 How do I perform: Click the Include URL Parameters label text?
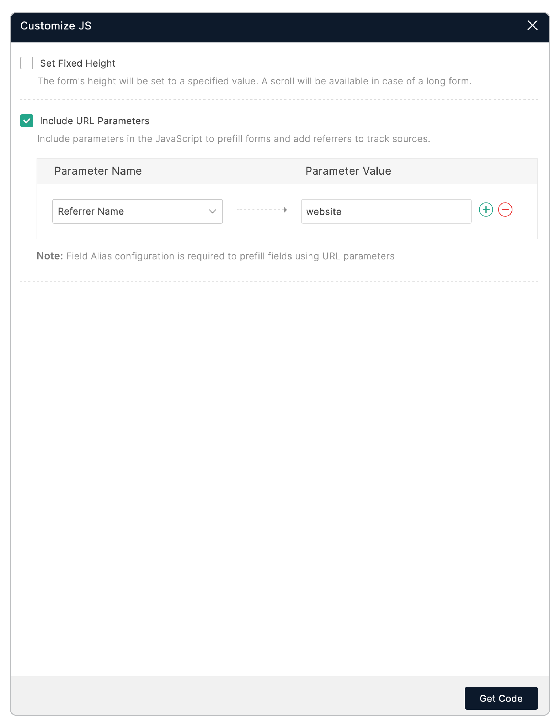pos(95,121)
